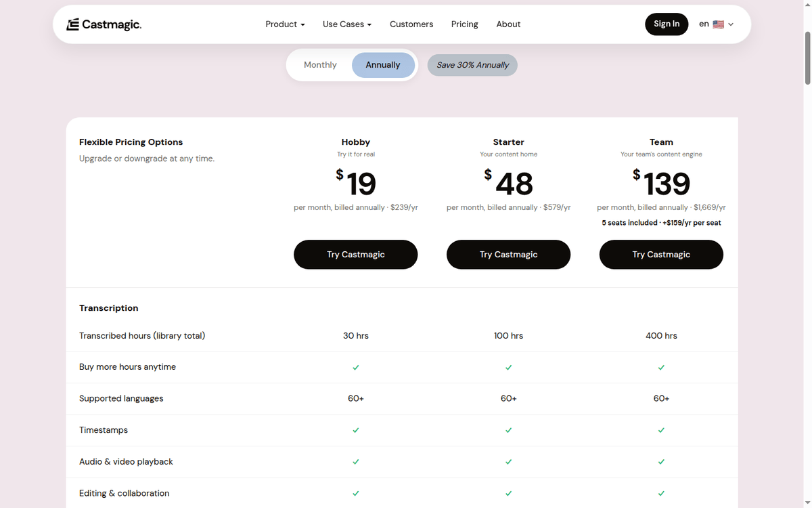Click the $48 Starter price
Viewport: 812px width, 508px height.
coord(509,183)
